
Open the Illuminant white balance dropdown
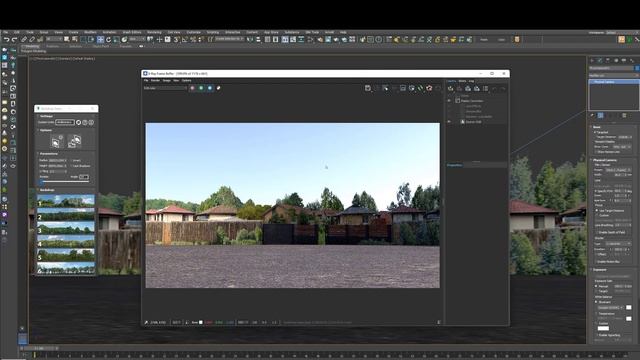(x=609, y=307)
